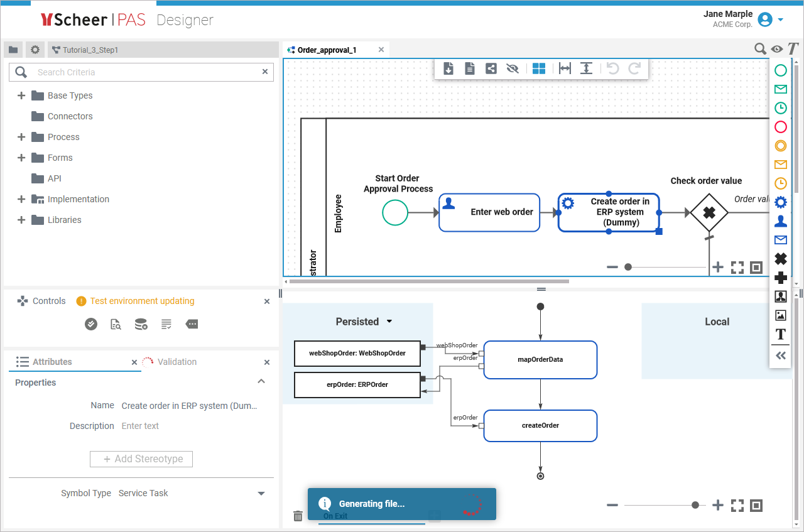Select the green timer start event icon

780,108
